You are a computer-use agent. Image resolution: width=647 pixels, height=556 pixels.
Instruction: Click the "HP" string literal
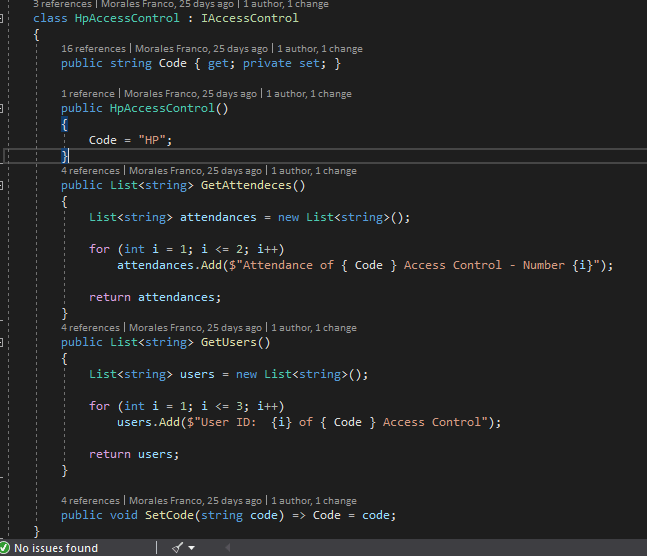152,140
